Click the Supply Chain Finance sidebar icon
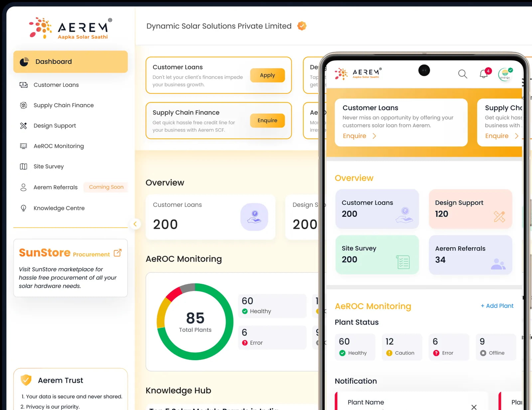 [23, 105]
